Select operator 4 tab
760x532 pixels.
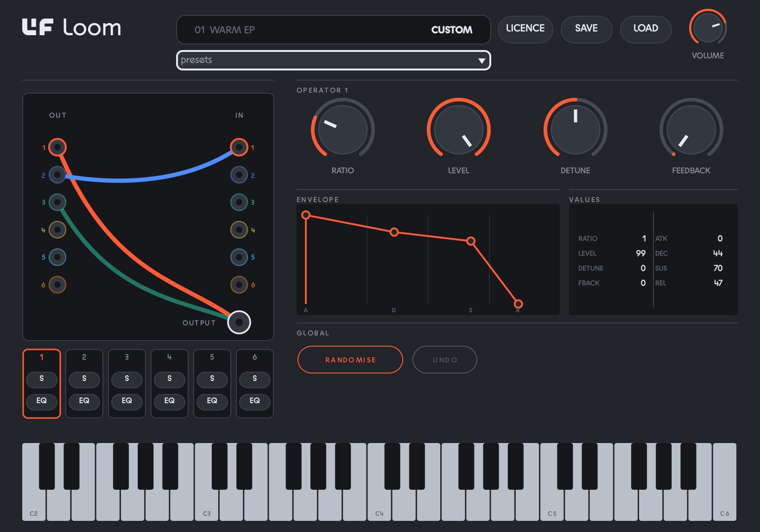(x=169, y=357)
